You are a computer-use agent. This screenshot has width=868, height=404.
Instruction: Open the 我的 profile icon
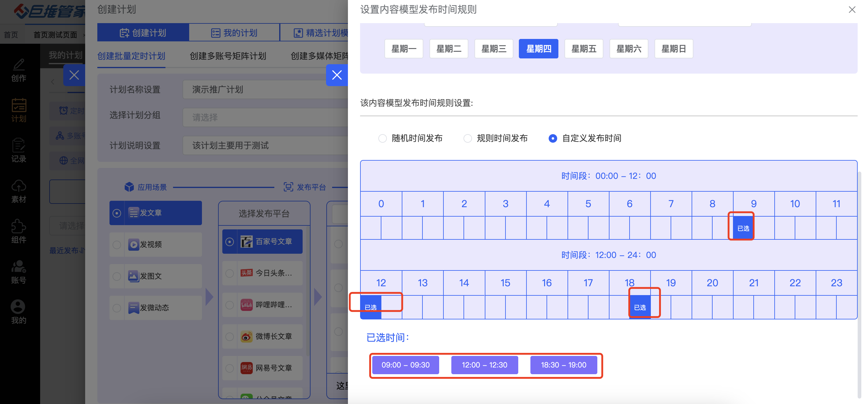(18, 307)
